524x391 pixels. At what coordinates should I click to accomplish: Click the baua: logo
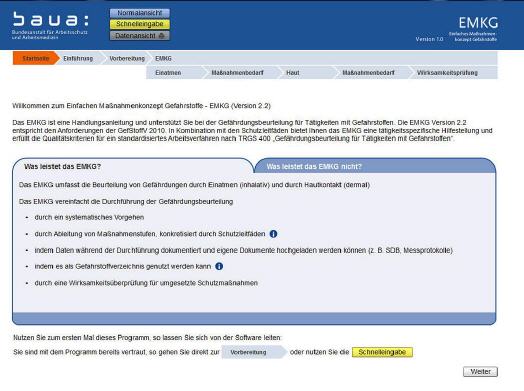click(50, 25)
